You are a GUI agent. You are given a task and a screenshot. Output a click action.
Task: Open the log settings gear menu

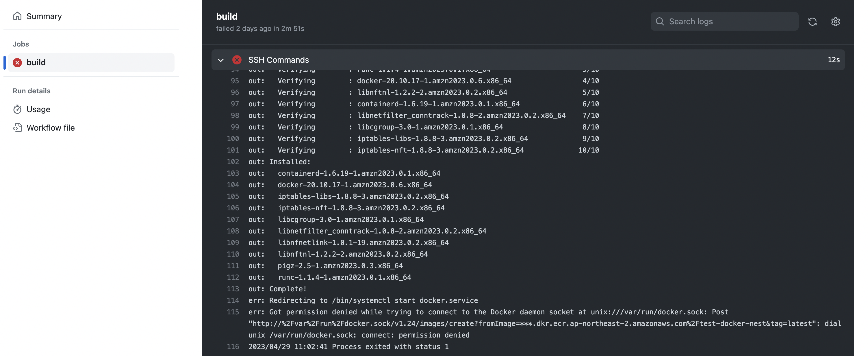[x=835, y=22]
